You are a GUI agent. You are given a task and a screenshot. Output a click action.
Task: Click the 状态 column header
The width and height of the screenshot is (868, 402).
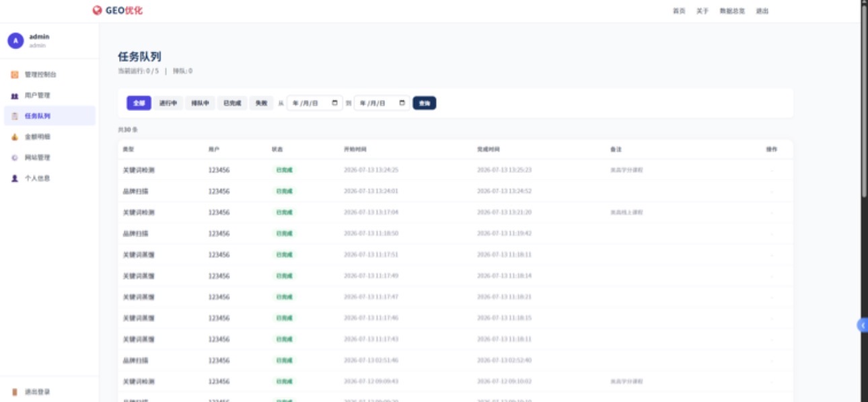click(277, 149)
